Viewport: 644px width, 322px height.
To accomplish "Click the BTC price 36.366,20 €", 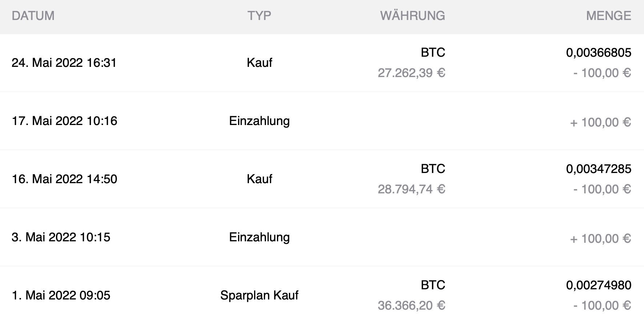I will coord(411,306).
